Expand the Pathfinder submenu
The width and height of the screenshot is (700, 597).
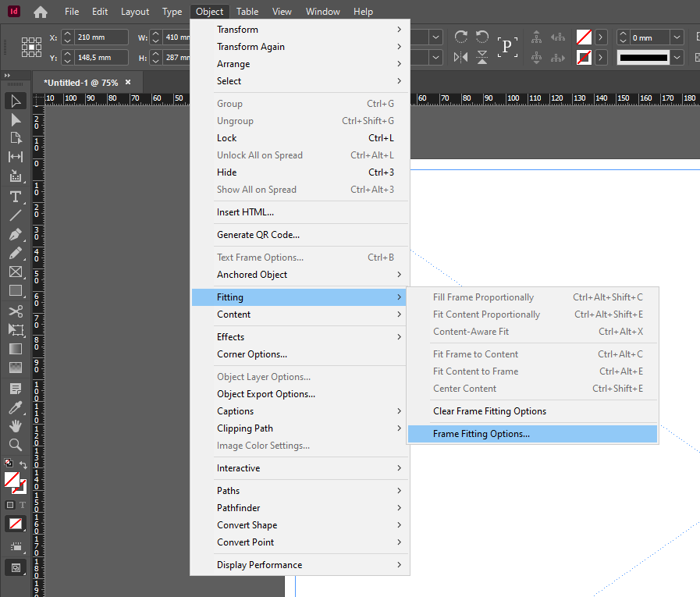click(x=300, y=508)
